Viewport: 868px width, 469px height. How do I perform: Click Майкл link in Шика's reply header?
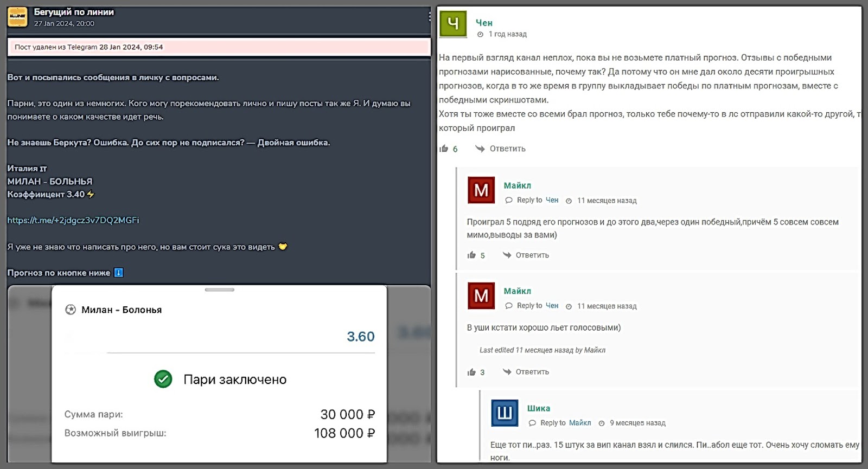pos(580,423)
